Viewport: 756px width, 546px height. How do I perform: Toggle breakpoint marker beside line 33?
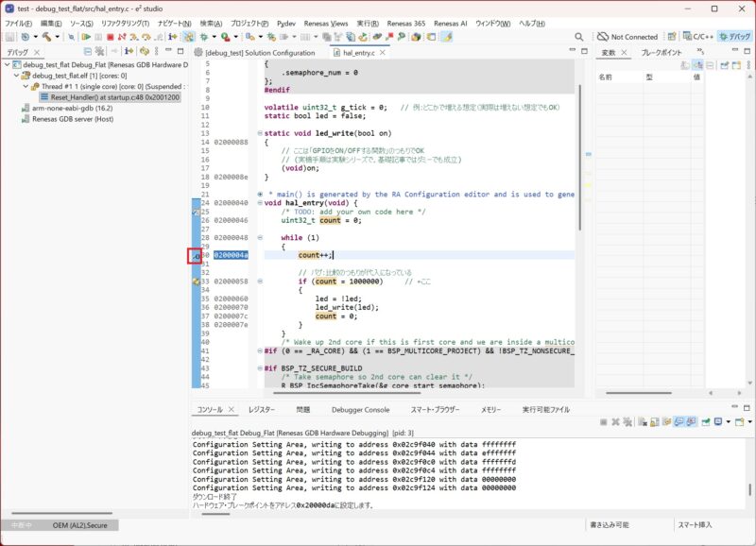(x=195, y=282)
